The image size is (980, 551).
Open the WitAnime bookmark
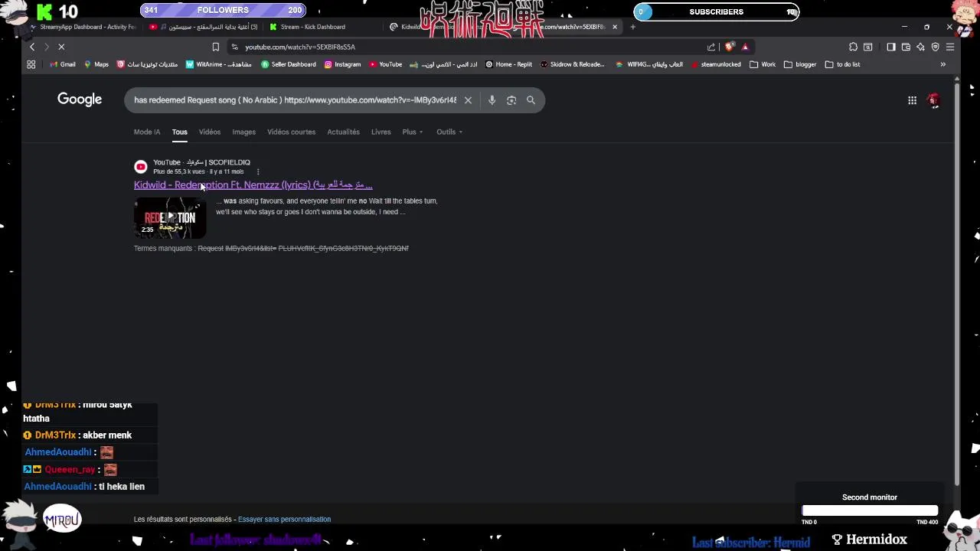218,64
